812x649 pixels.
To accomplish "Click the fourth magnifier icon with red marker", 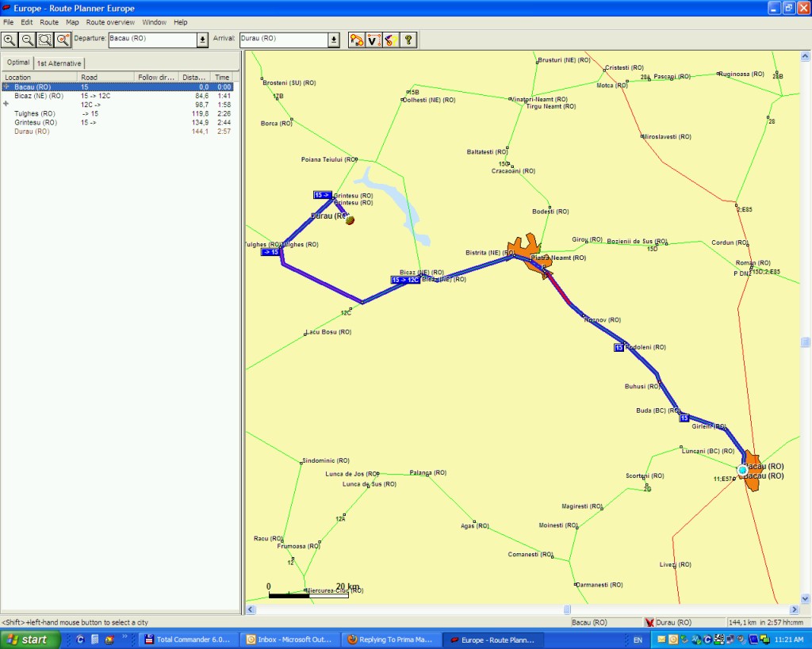I will 63,40.
